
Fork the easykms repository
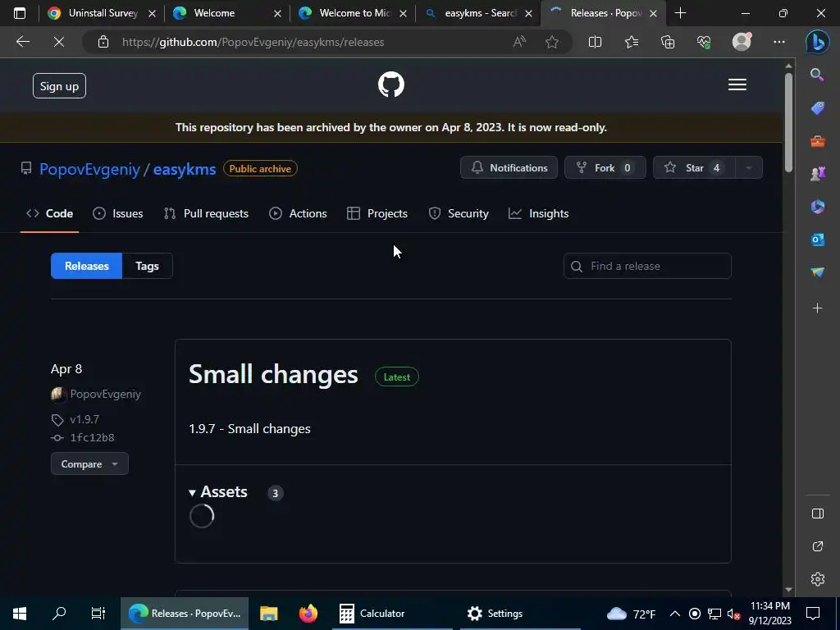(x=605, y=167)
